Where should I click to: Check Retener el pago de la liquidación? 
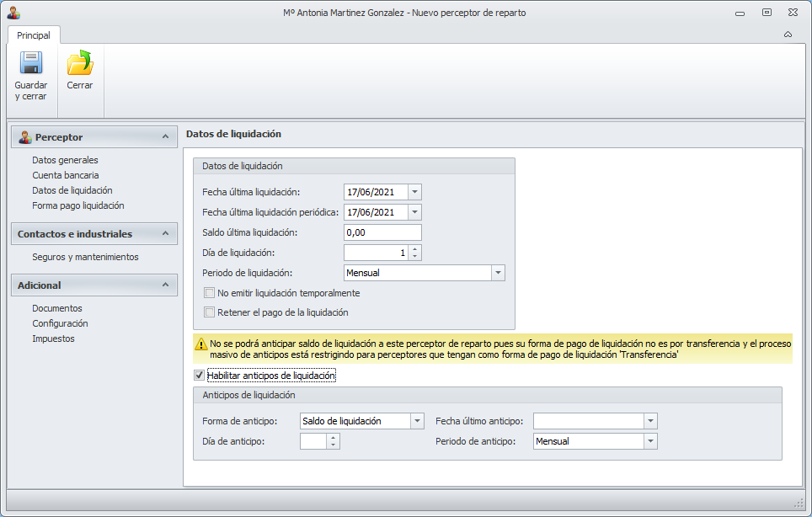tap(209, 312)
